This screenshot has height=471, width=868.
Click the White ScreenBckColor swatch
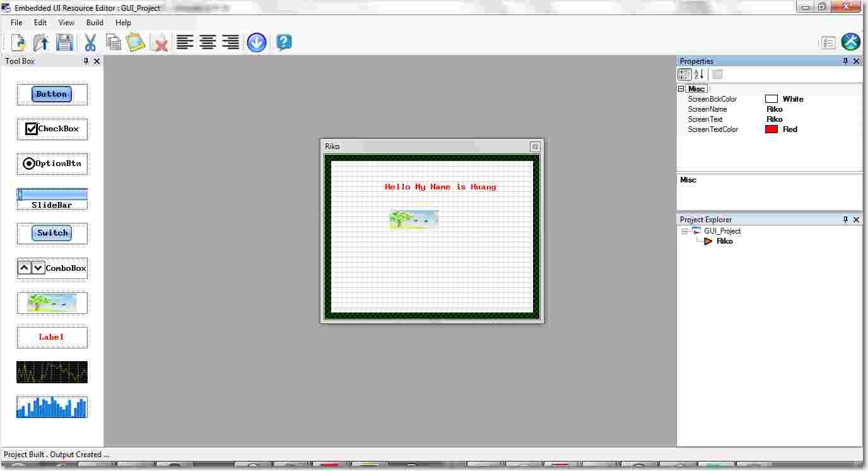(x=771, y=99)
